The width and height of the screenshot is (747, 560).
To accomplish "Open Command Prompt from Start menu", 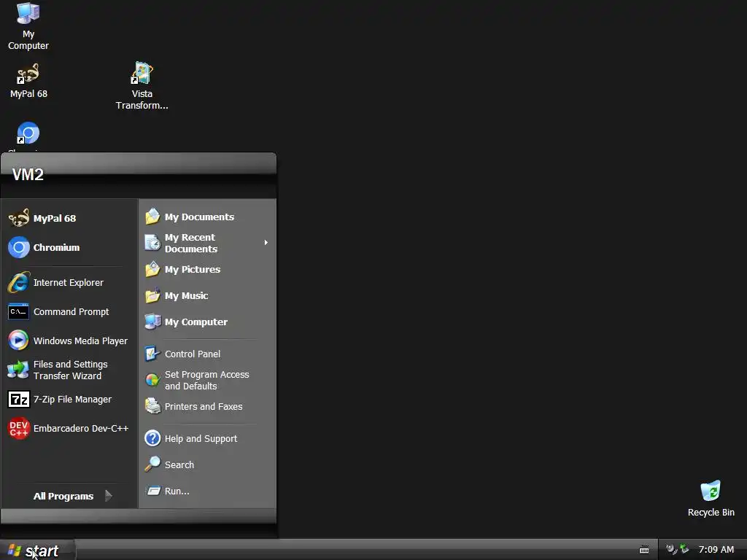I will tap(69, 312).
